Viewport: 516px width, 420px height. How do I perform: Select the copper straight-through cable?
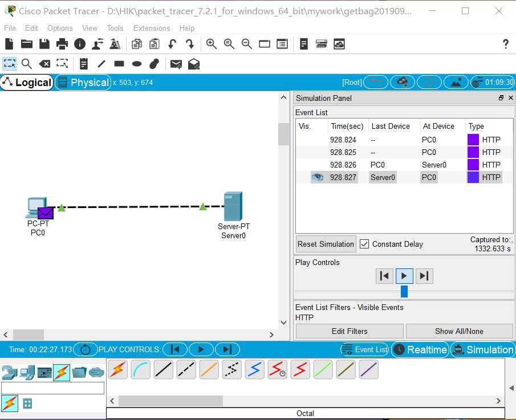click(164, 369)
